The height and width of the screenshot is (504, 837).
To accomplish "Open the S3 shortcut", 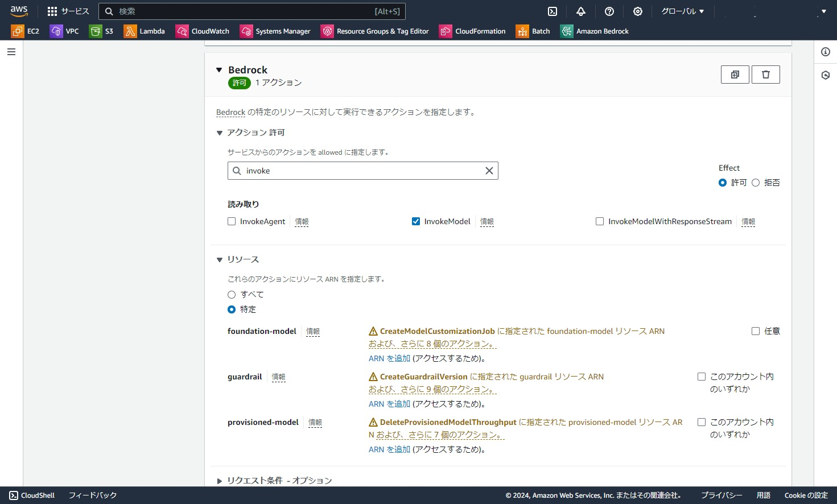I will click(101, 31).
